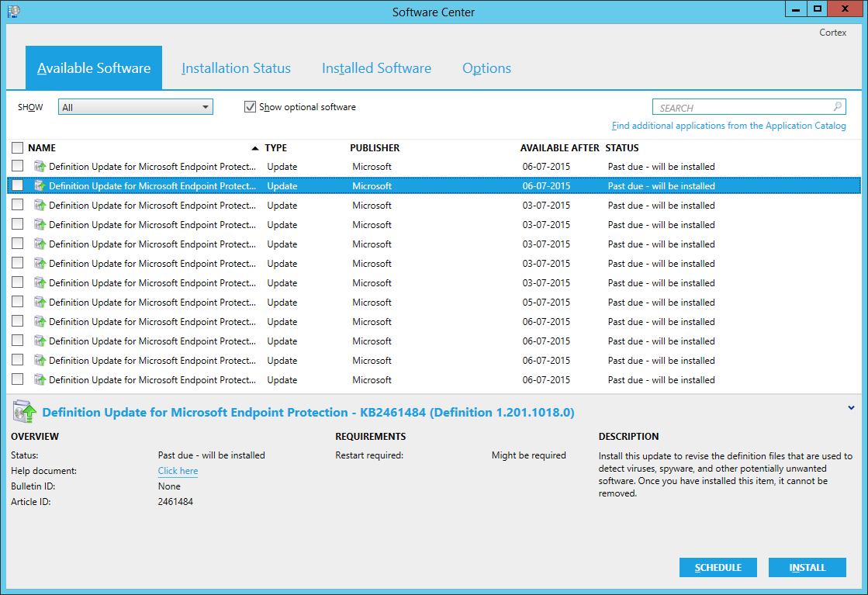Check the box for the 05-07-2015 update
Viewport: 868px width, 595px height.
point(17,301)
